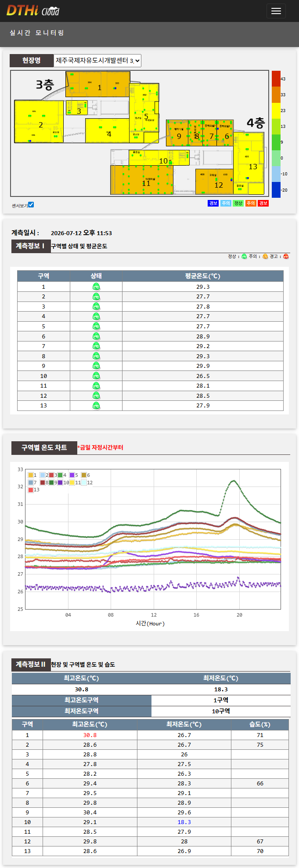Click the red 경고 legend icon

286,257
